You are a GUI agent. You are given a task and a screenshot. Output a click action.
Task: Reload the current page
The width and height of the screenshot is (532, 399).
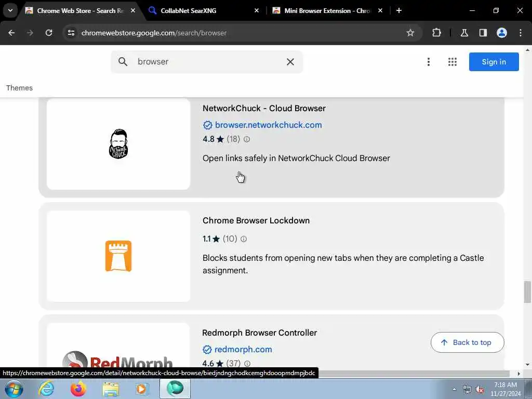(49, 33)
